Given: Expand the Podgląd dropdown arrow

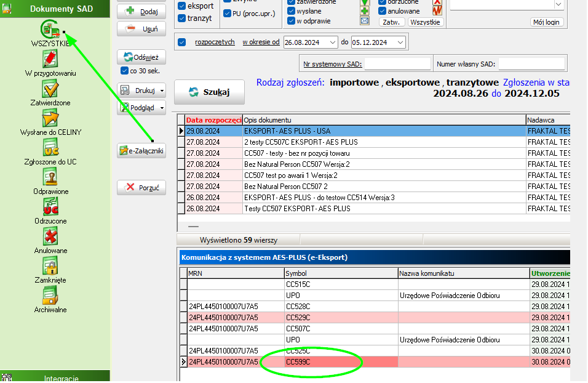Looking at the screenshot, I should [x=162, y=108].
